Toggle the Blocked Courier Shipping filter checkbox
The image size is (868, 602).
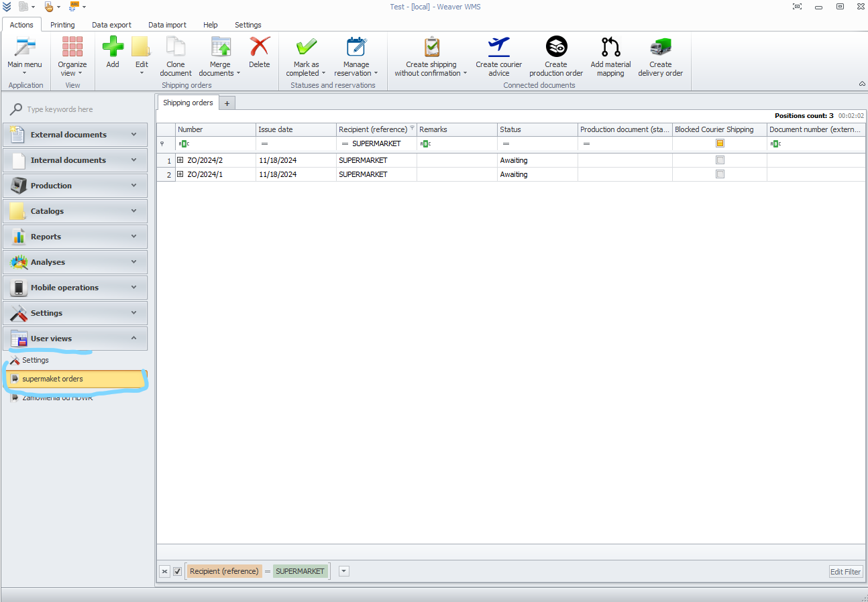(720, 143)
